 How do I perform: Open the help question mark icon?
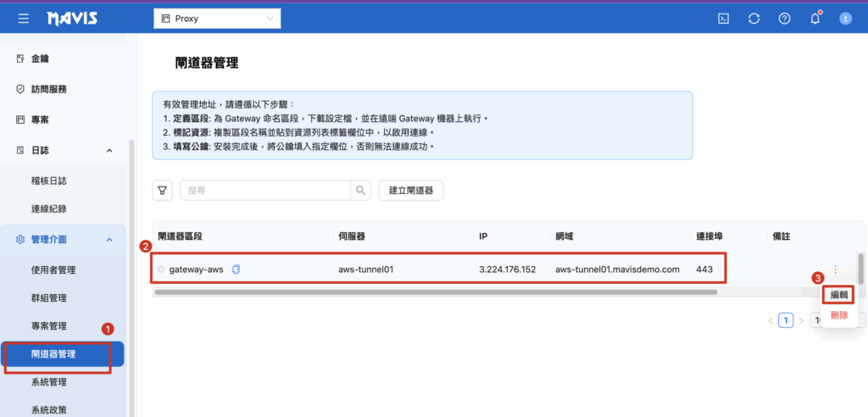(x=784, y=19)
